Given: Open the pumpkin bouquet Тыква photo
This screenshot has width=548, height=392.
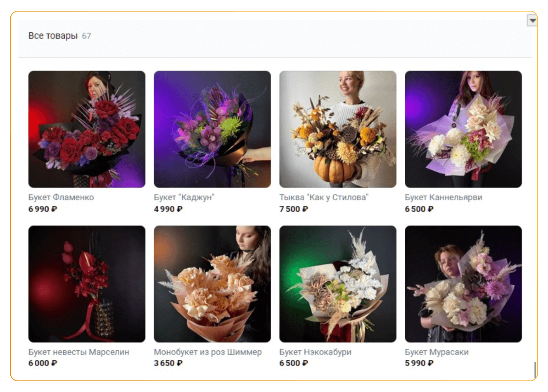Looking at the screenshot, I should point(338,129).
